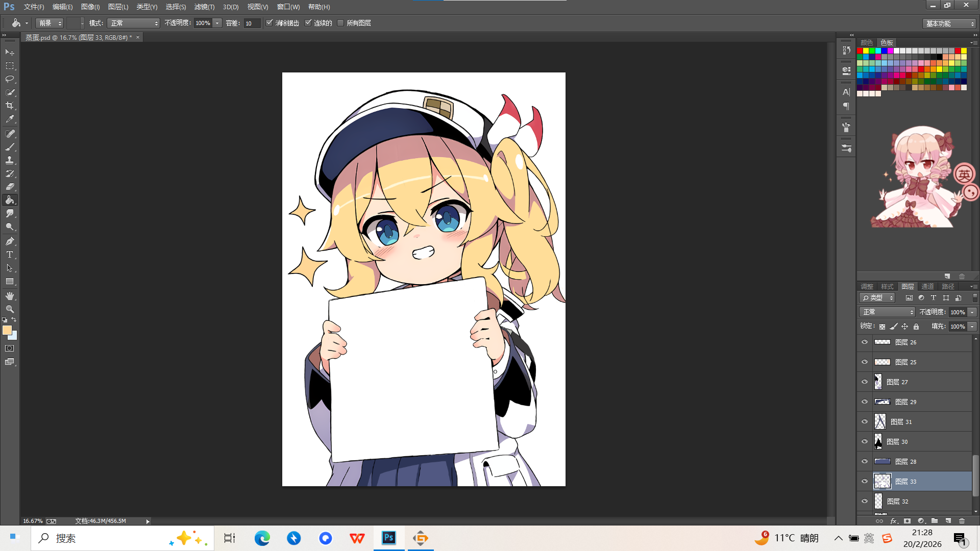This screenshot has height=551, width=980.
Task: Hide 图层 33 via eye icon
Action: (865, 482)
